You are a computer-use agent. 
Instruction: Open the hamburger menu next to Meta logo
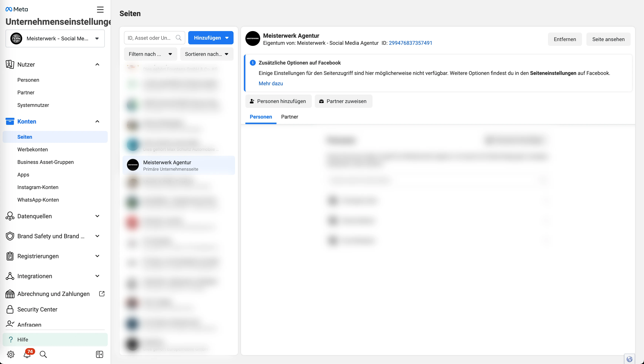[100, 9]
